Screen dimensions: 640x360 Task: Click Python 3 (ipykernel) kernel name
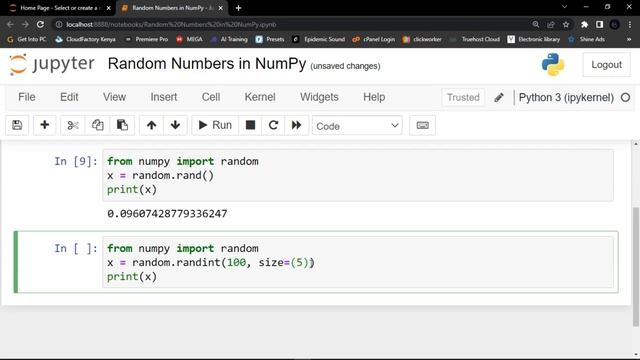(x=566, y=98)
